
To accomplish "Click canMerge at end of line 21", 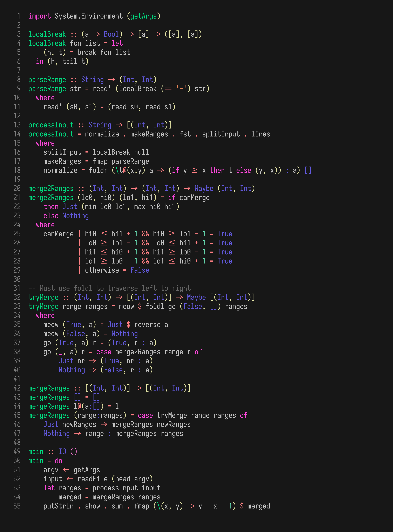I will (x=194, y=198).
